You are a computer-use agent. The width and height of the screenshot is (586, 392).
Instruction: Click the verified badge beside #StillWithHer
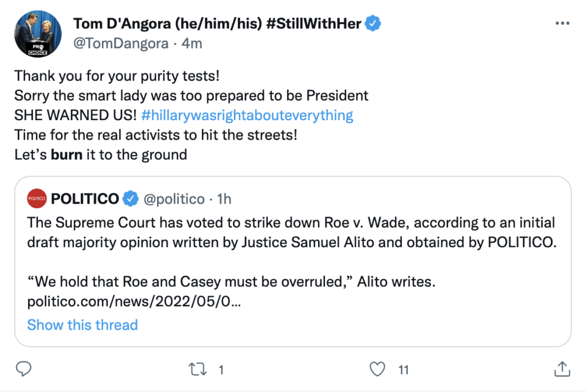[x=374, y=23]
